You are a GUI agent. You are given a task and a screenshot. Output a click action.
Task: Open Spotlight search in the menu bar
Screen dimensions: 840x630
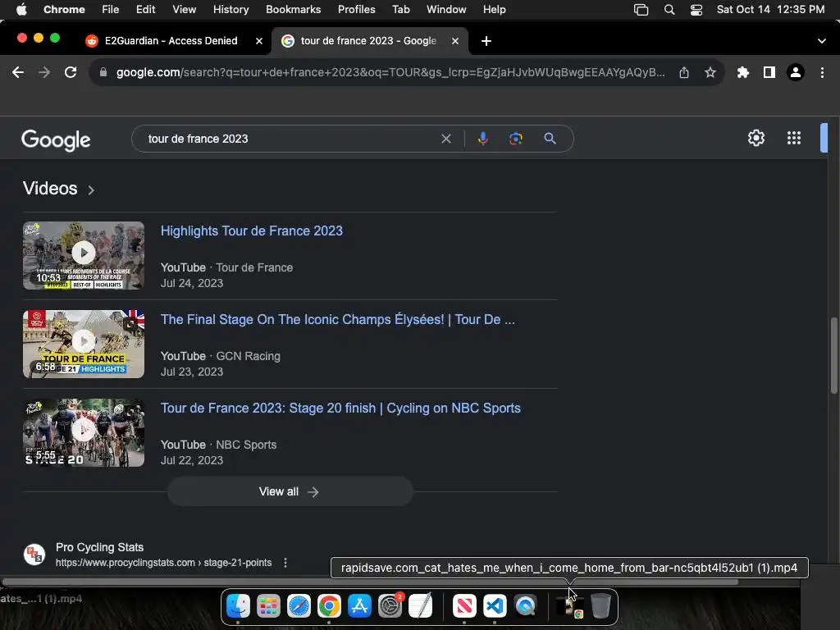pyautogui.click(x=669, y=9)
